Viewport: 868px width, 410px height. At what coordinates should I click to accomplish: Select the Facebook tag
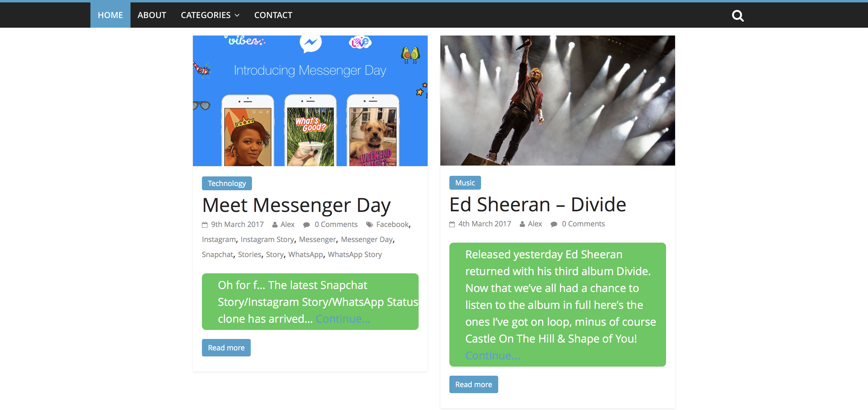pyautogui.click(x=392, y=225)
